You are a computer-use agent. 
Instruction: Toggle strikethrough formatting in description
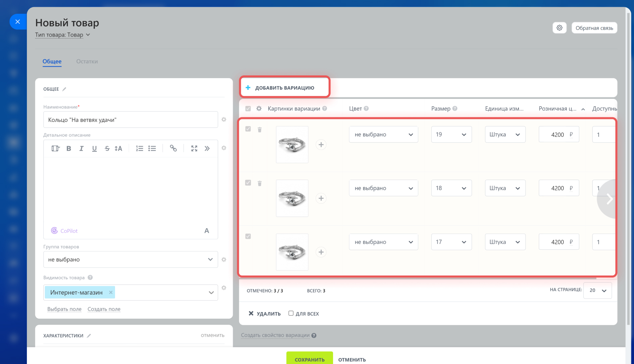107,148
